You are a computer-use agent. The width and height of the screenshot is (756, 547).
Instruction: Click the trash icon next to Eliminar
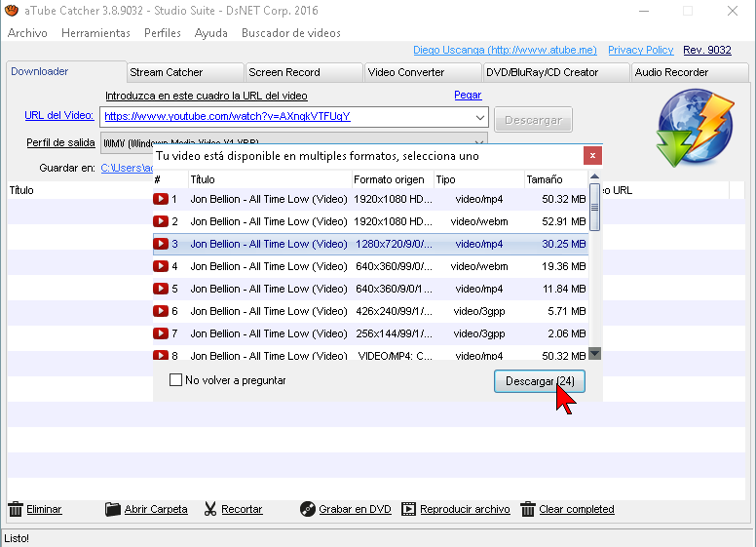click(x=16, y=509)
